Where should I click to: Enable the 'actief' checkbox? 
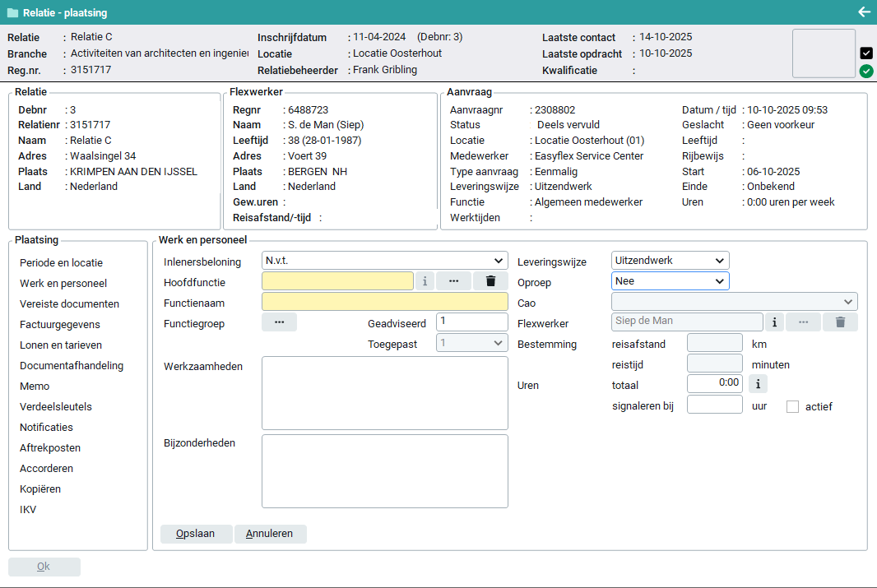[x=793, y=406]
